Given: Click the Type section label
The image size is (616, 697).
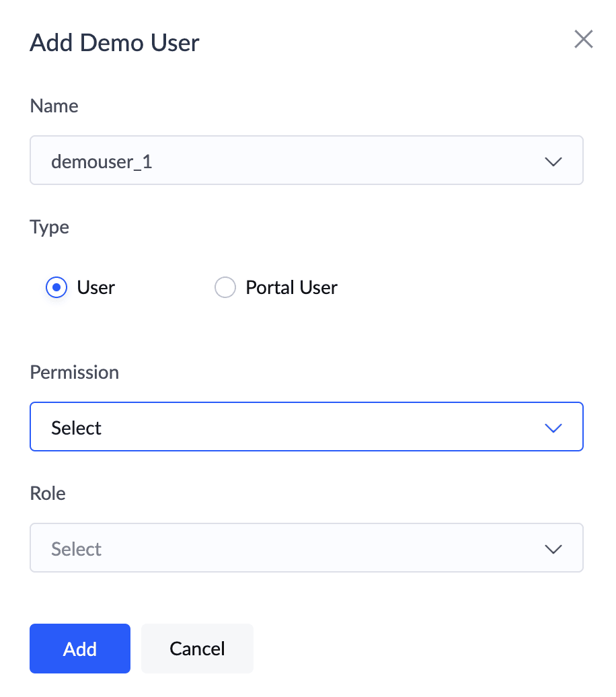Looking at the screenshot, I should point(49,227).
